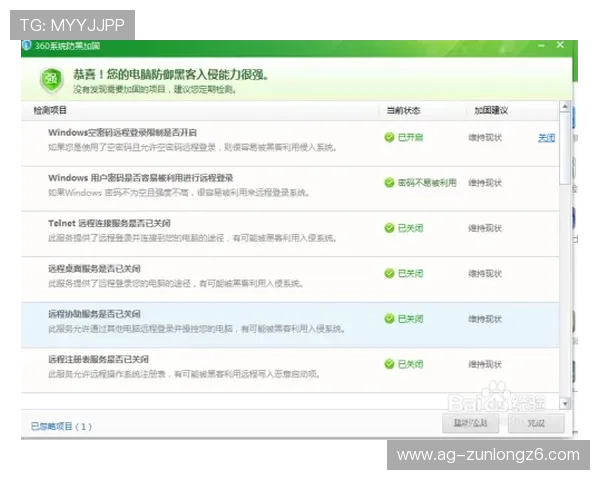Click headline 恭喜！您的电脑防御黑客入侵能力很强
The height and width of the screenshot is (480, 600).
pos(171,75)
